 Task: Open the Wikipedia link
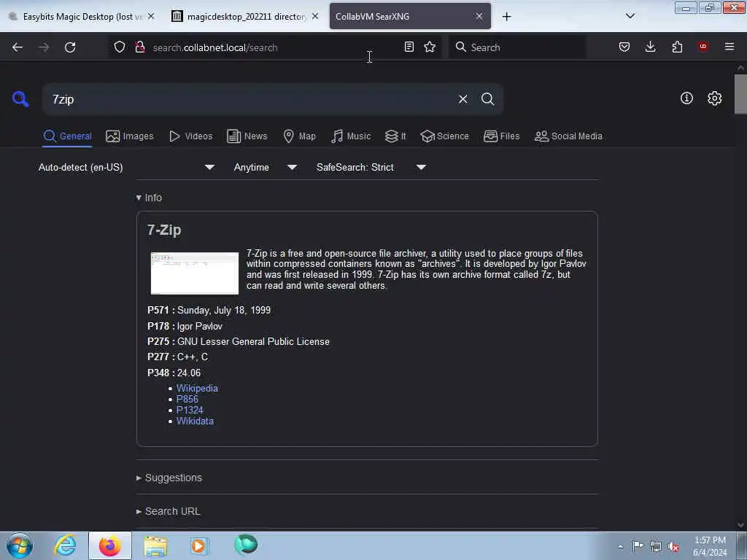point(197,388)
